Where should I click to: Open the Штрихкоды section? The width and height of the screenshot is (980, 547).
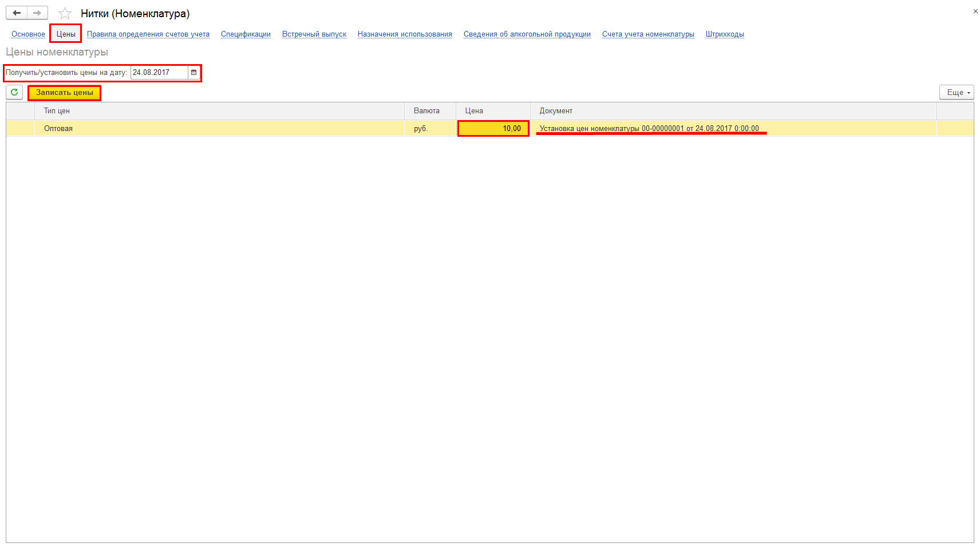724,34
